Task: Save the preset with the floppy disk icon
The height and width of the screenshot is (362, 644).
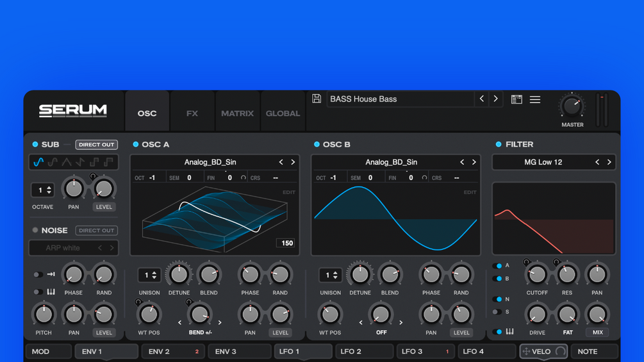Action: point(317,99)
